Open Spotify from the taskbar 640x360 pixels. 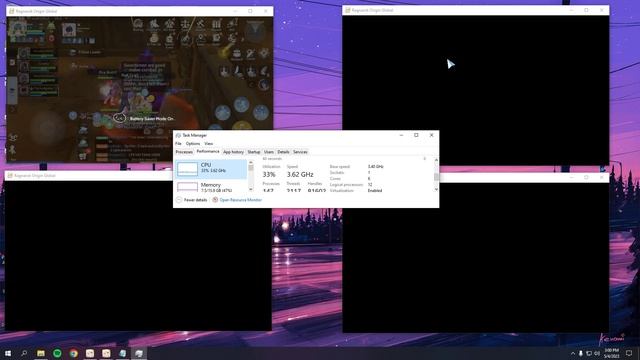coord(57,353)
